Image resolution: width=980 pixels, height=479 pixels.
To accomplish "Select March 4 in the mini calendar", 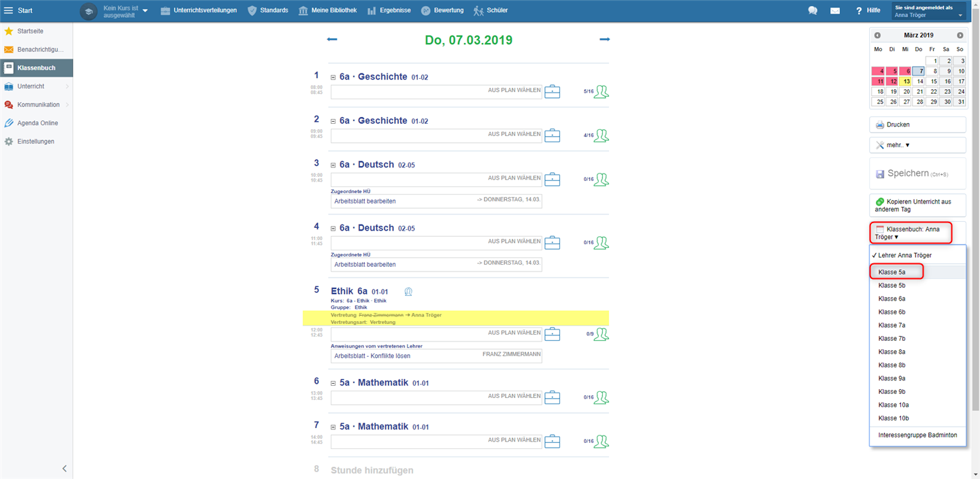I will 878,71.
